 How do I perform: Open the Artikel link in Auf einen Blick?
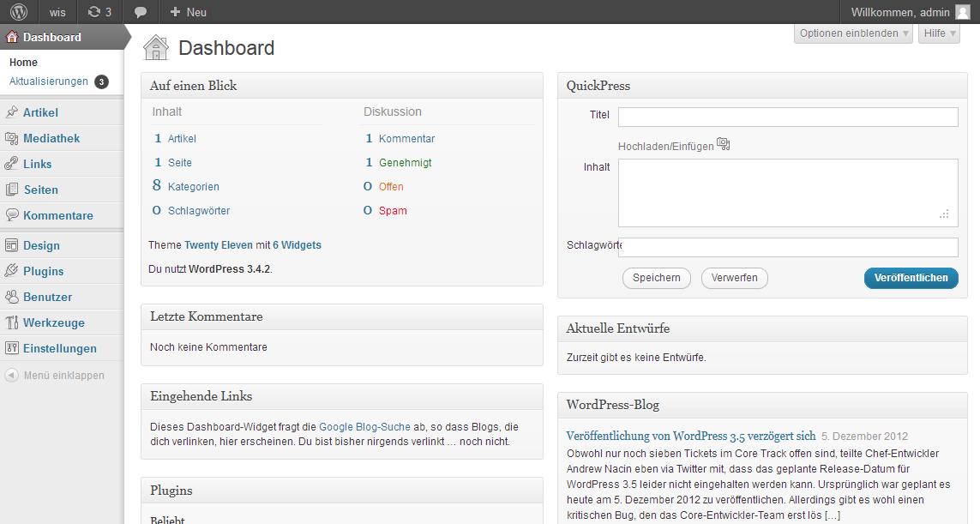point(182,139)
